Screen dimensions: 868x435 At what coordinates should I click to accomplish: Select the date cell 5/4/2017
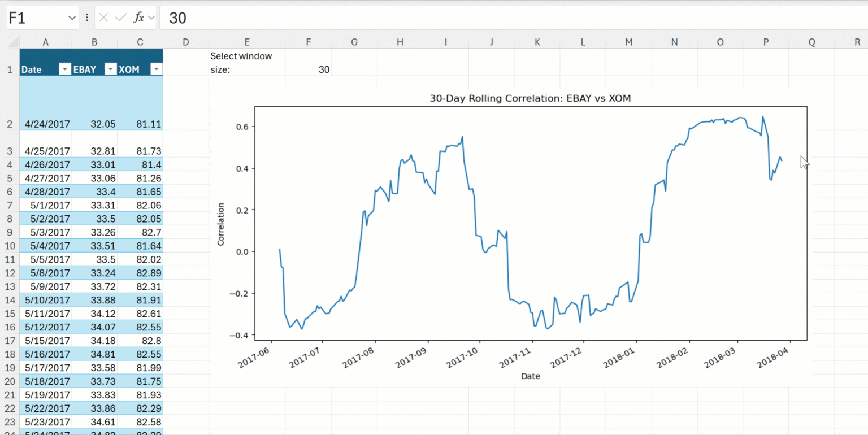[x=45, y=246]
